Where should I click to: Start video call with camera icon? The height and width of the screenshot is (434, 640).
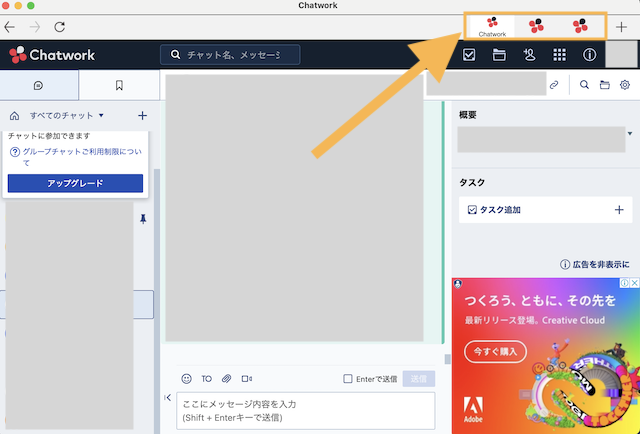[x=247, y=379]
